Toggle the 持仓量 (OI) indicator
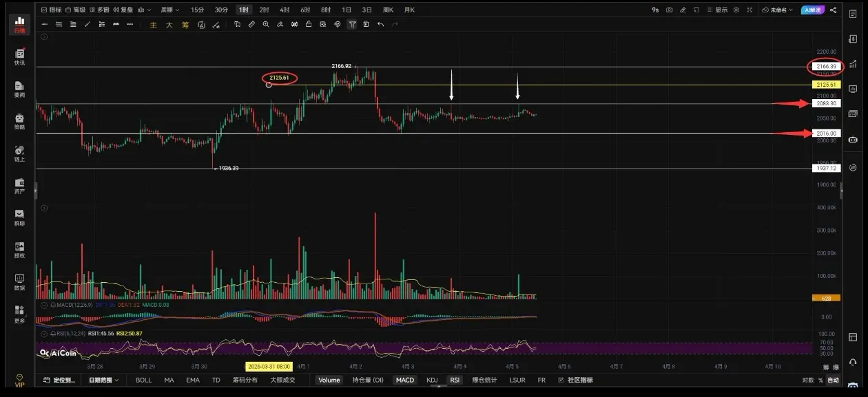This screenshot has width=868, height=397. pyautogui.click(x=368, y=380)
